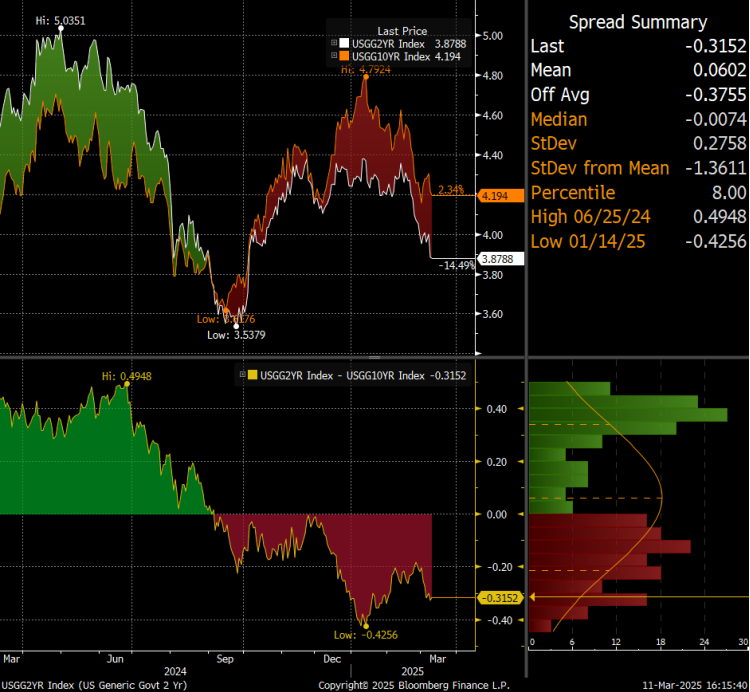Image resolution: width=750 pixels, height=692 pixels.
Task: Click the orange USGG10YR color swatch
Action: point(343,56)
